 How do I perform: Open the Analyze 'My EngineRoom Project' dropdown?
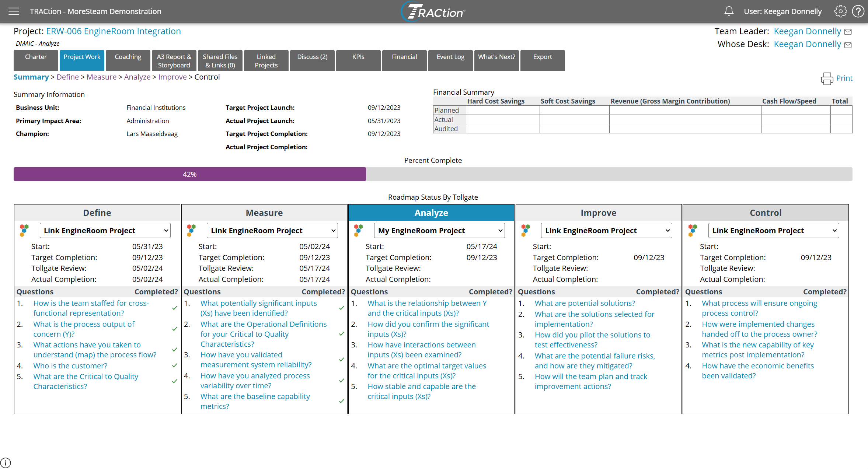pyautogui.click(x=440, y=231)
